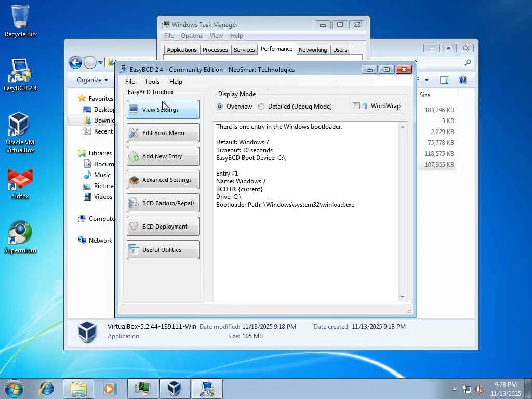The width and height of the screenshot is (532, 399).
Task: Open EasyBCD Help menu
Action: (176, 82)
